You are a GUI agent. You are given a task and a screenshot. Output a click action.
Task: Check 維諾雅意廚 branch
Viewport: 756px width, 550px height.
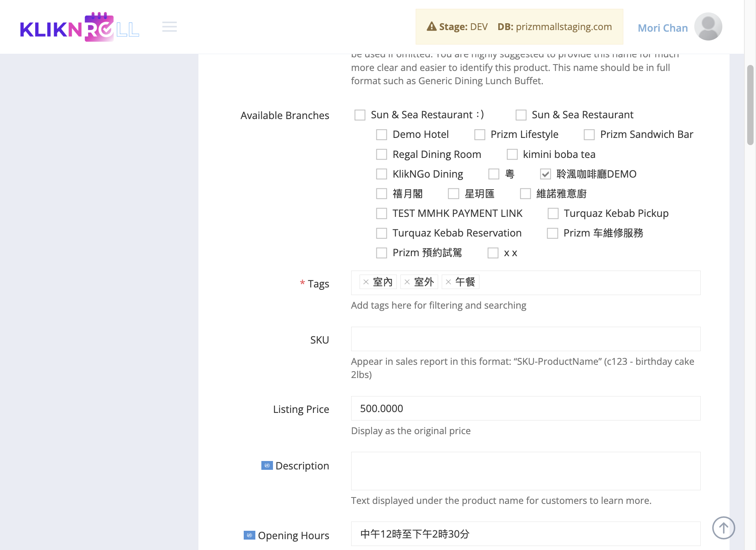point(526,194)
